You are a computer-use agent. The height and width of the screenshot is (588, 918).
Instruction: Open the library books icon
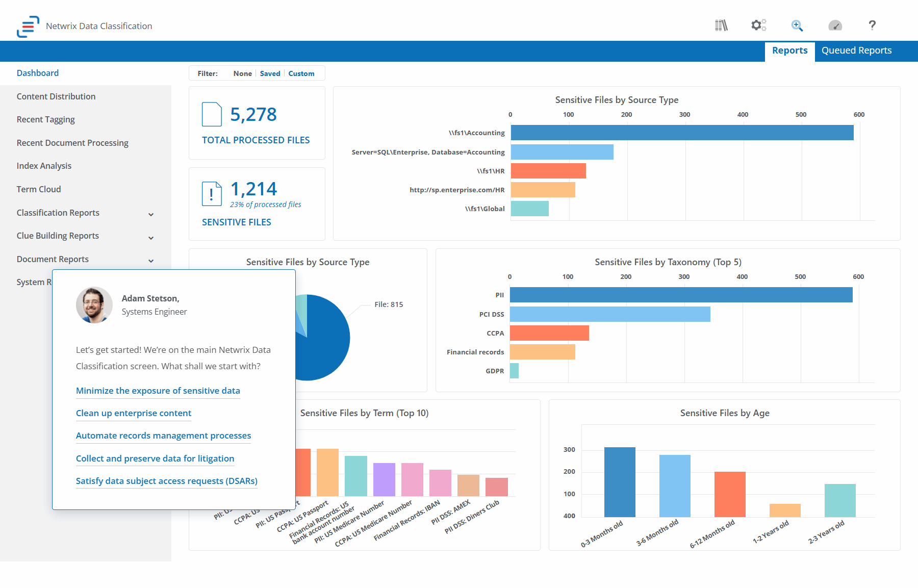click(721, 25)
